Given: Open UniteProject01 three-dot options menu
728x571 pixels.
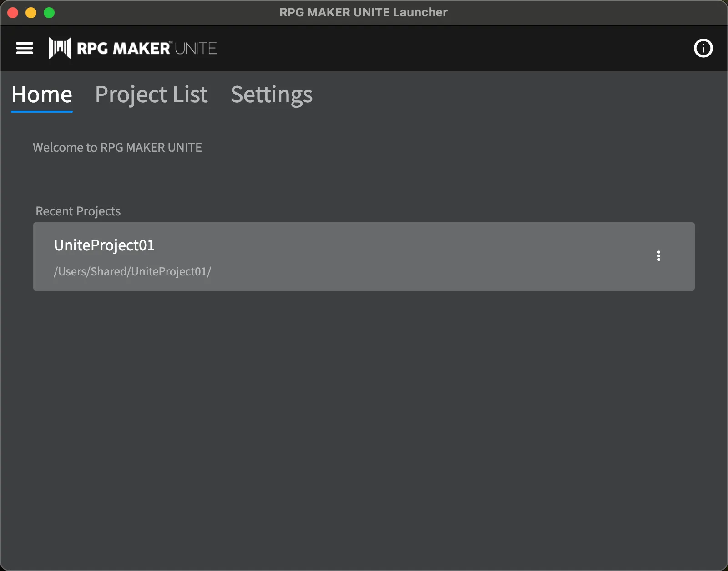Looking at the screenshot, I should click(x=658, y=256).
